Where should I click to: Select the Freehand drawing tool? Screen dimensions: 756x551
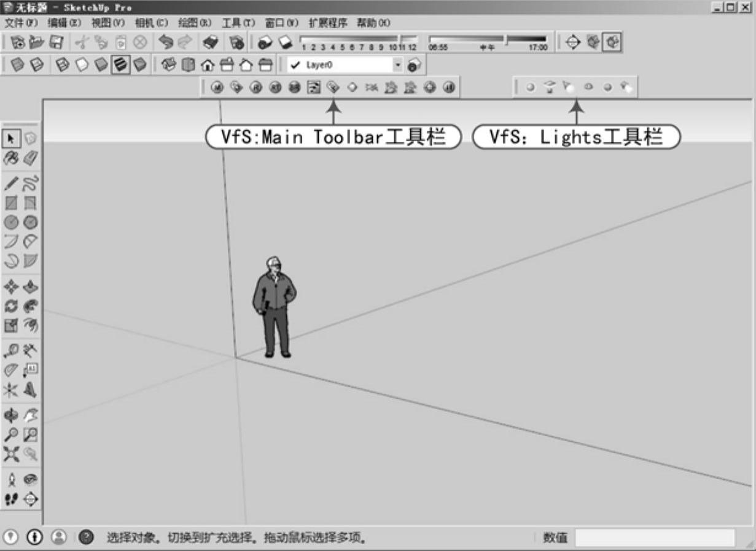(x=30, y=183)
